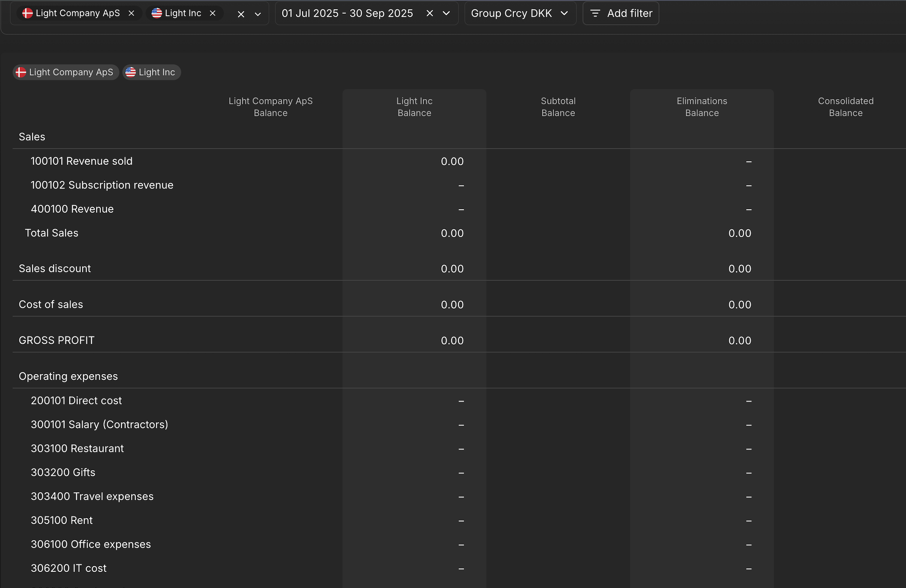Clear all selected entities in filter
Viewport: 906px width, 588px height.
[241, 14]
